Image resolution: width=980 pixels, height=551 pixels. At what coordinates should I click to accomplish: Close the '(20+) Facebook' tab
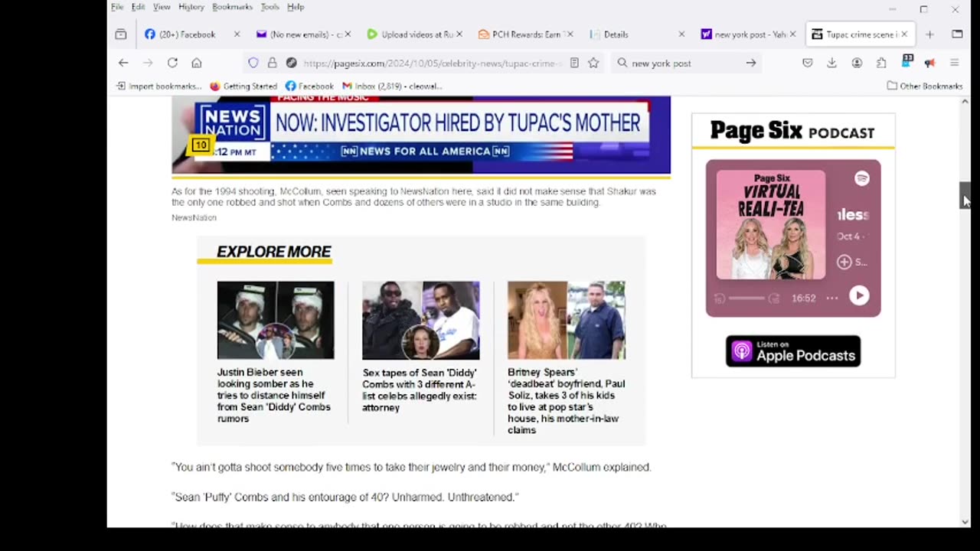(237, 34)
